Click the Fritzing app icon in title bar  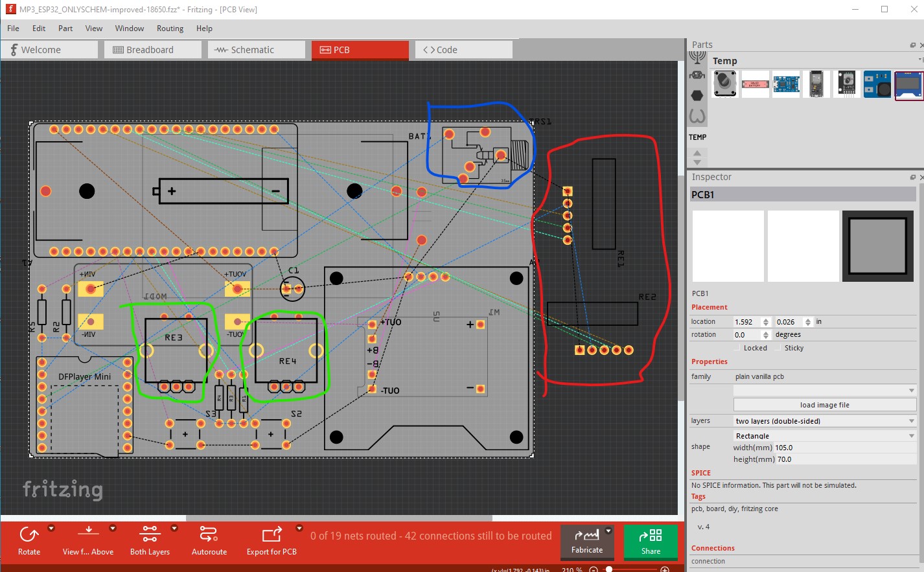(x=10, y=9)
